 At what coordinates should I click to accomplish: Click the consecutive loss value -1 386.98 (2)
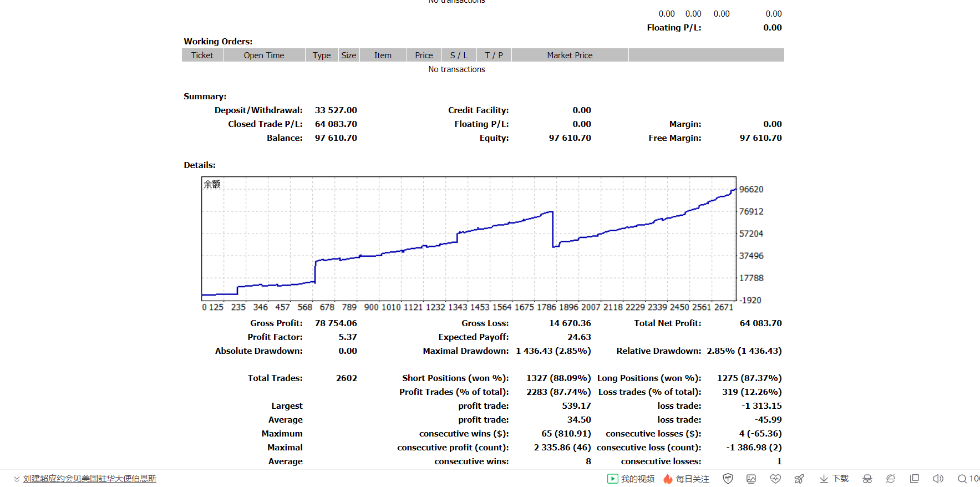click(x=754, y=448)
